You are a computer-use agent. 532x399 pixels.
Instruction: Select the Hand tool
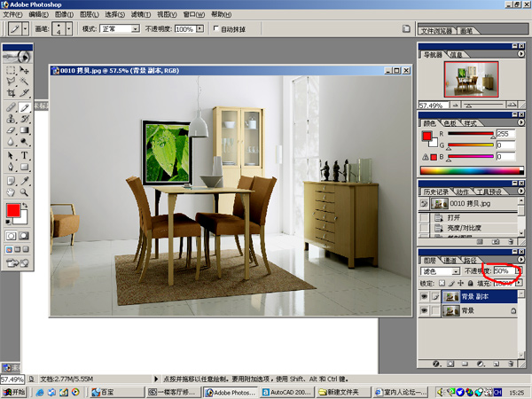click(x=11, y=192)
